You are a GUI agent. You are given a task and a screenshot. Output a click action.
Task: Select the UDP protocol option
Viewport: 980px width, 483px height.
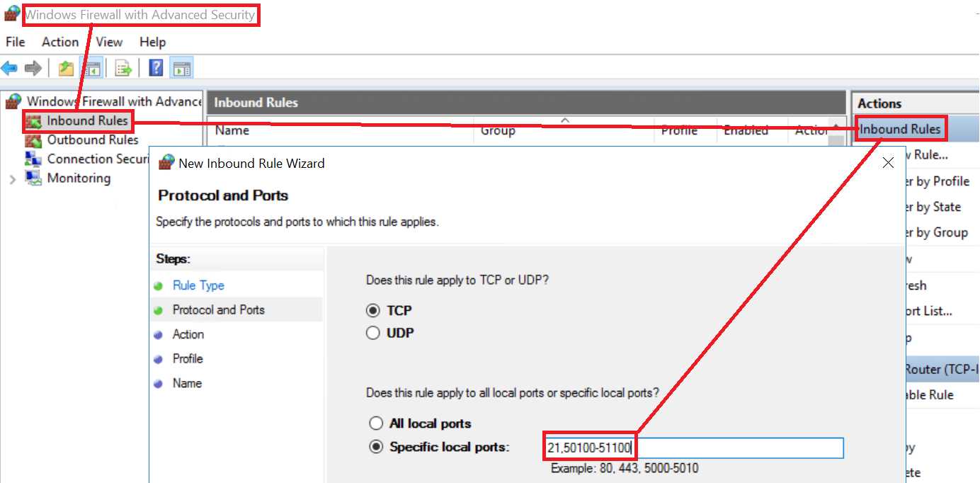[x=373, y=333]
